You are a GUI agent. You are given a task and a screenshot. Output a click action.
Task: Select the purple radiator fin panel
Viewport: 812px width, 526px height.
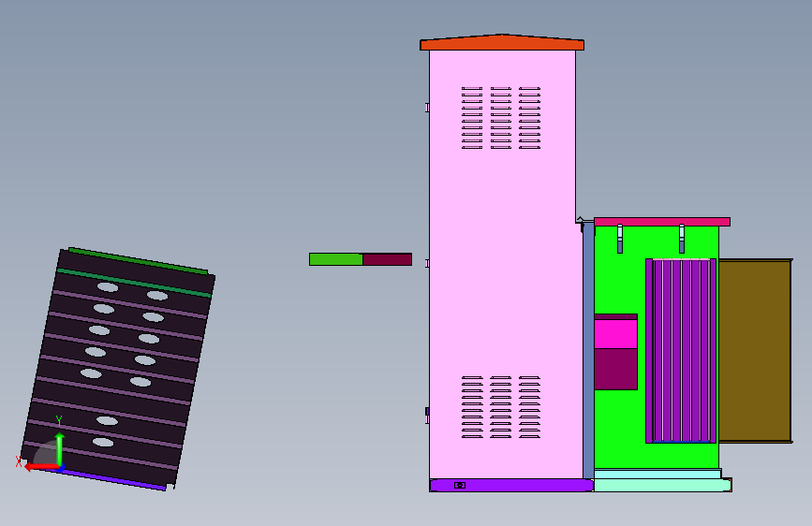click(681, 351)
